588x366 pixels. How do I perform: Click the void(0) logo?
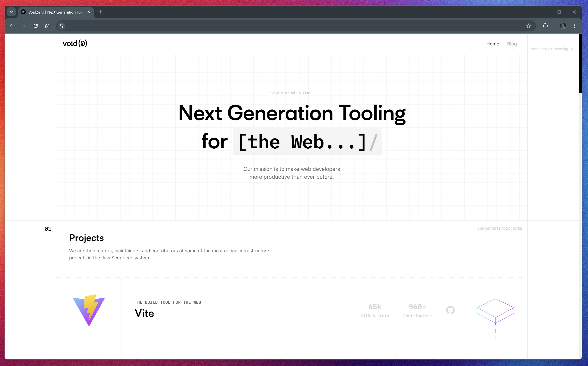pos(75,43)
